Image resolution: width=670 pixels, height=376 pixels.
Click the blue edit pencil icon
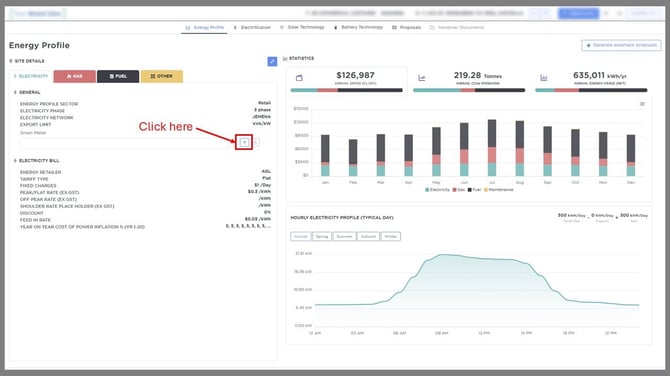pyautogui.click(x=272, y=62)
